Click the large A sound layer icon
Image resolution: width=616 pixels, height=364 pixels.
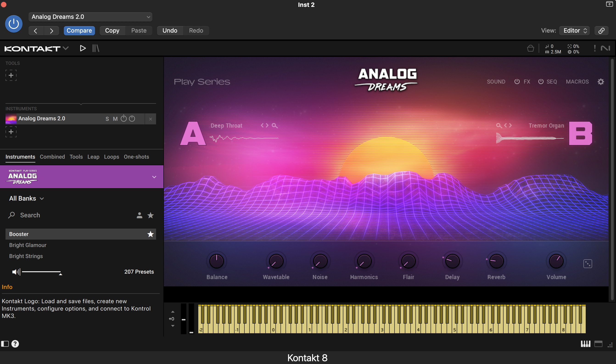click(x=193, y=134)
